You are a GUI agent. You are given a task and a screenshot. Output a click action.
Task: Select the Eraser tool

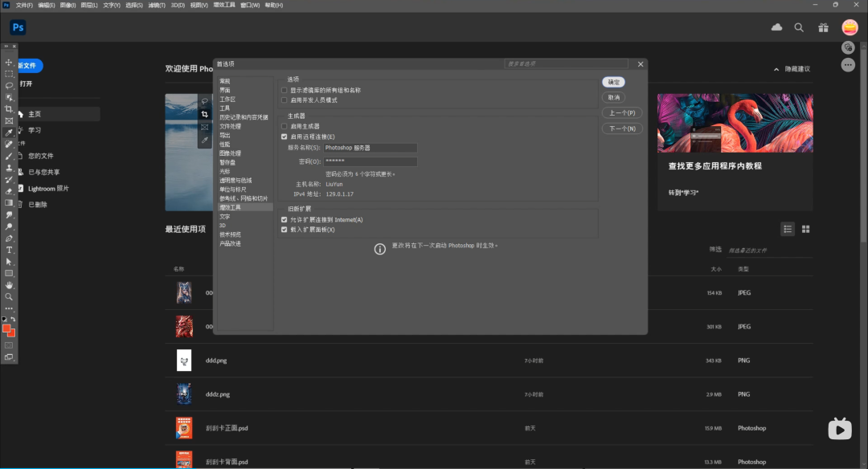9,191
